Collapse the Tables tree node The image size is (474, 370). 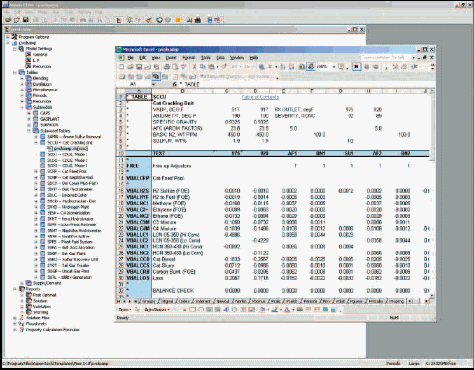pos(15,72)
